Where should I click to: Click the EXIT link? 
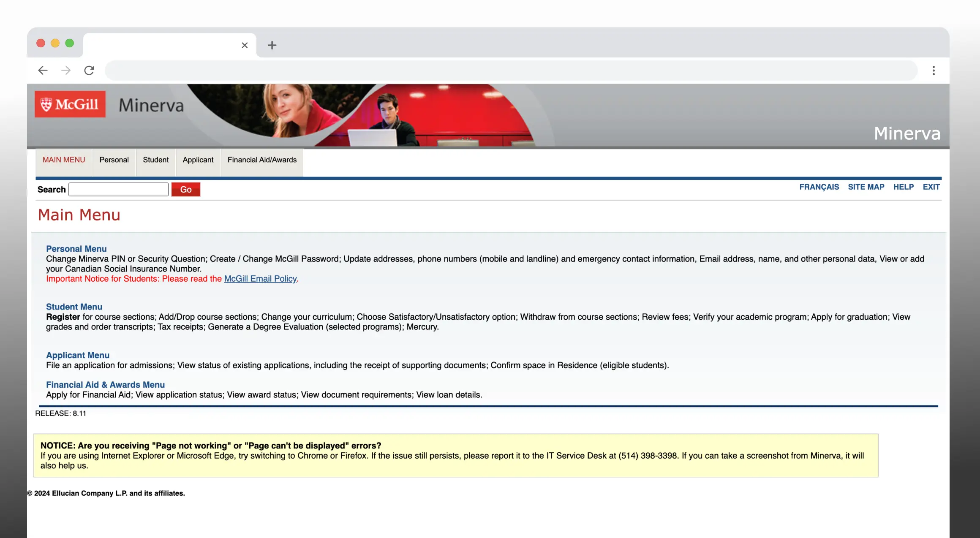931,187
